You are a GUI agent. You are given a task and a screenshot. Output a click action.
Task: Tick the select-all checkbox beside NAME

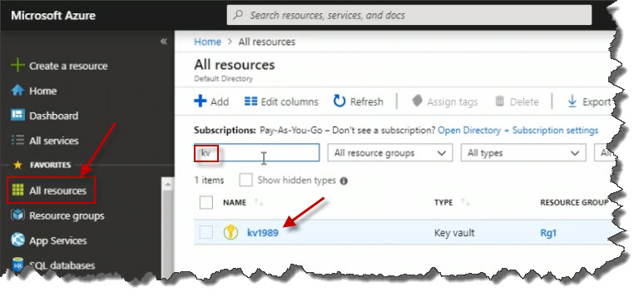206,202
